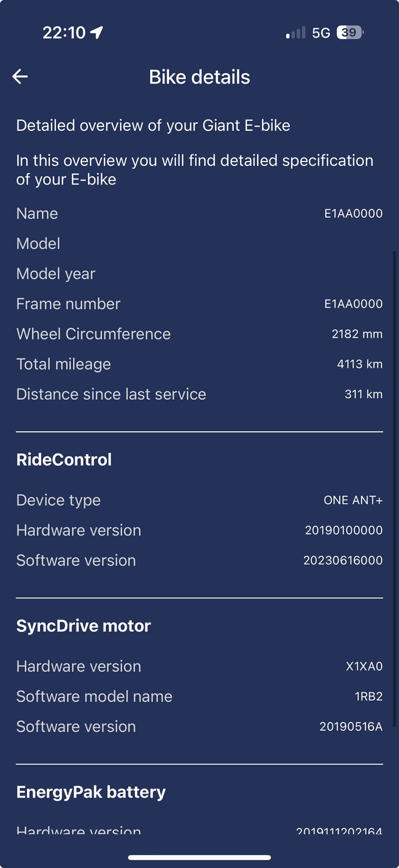Tap the Frame number row
Image resolution: width=399 pixels, height=868 pixels.
click(x=200, y=304)
